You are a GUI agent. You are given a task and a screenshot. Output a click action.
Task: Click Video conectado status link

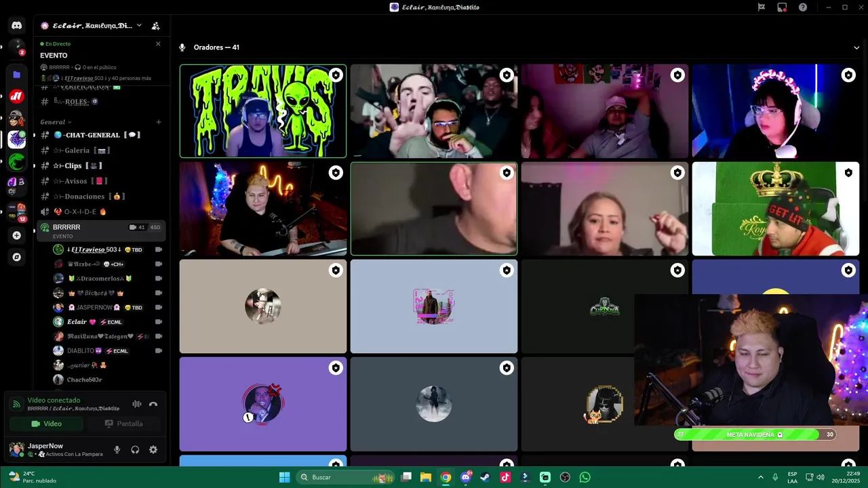click(x=54, y=401)
